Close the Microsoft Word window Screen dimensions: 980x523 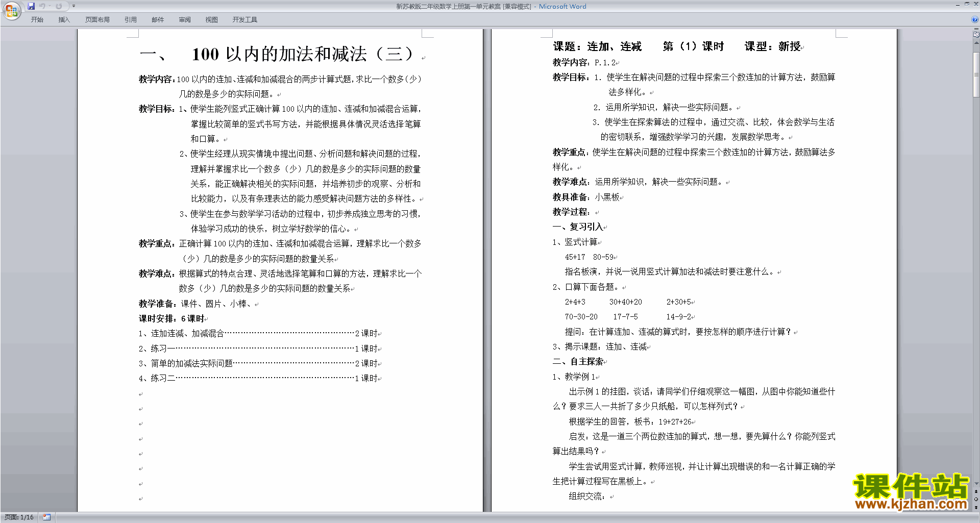[975, 4]
